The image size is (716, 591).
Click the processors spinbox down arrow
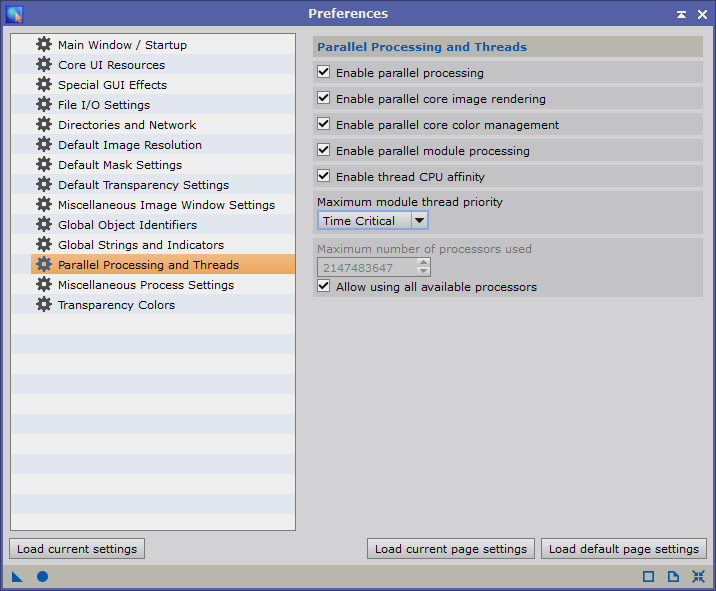(424, 272)
